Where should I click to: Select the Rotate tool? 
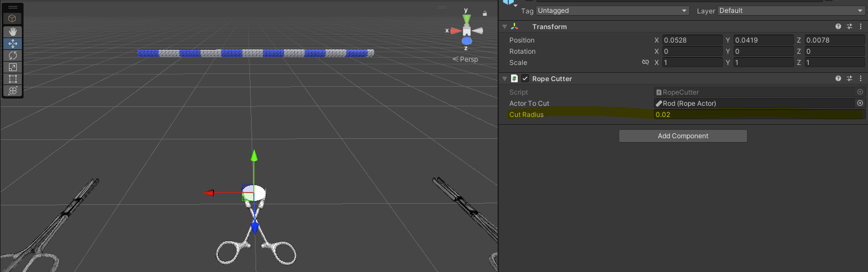(12, 55)
